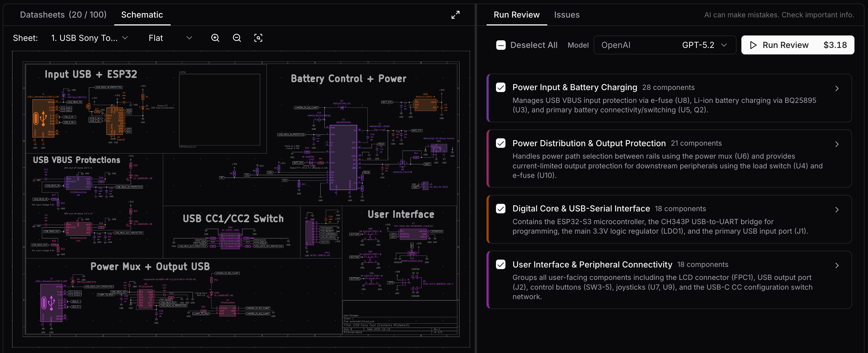
Task: Zoom out of the schematic view
Action: (237, 38)
